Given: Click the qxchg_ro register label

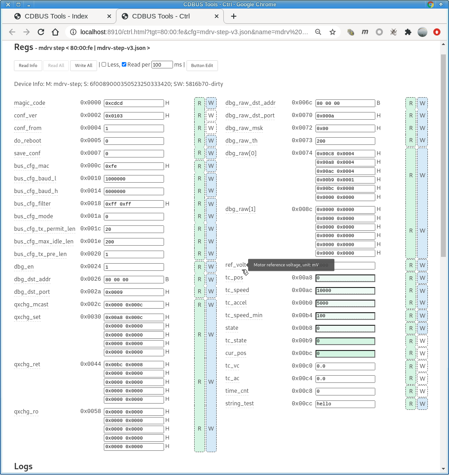Looking at the screenshot, I should (x=26, y=412).
